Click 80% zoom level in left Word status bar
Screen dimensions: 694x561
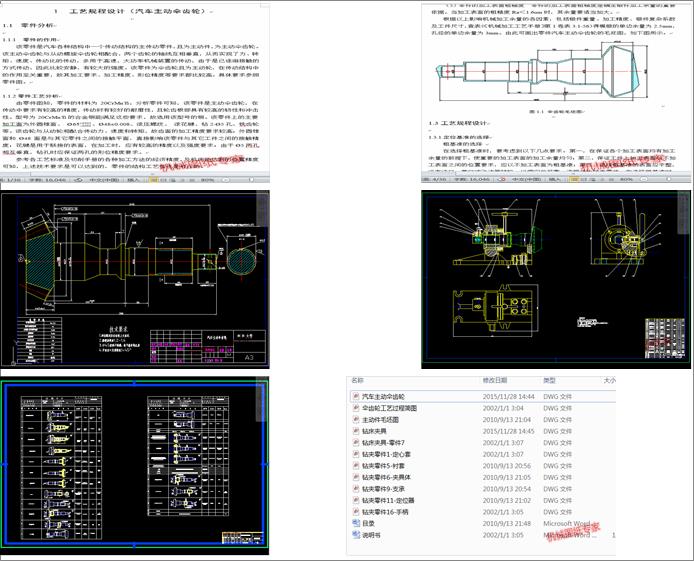208,180
